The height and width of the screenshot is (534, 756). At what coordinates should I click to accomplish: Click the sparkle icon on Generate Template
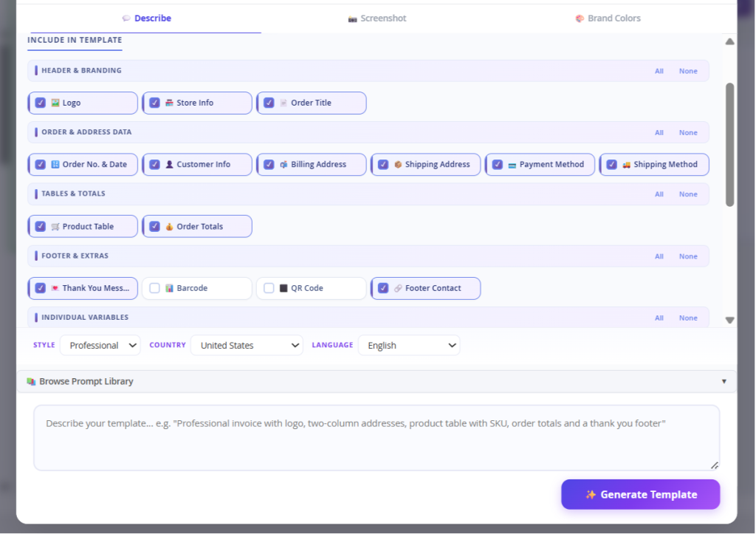point(591,495)
